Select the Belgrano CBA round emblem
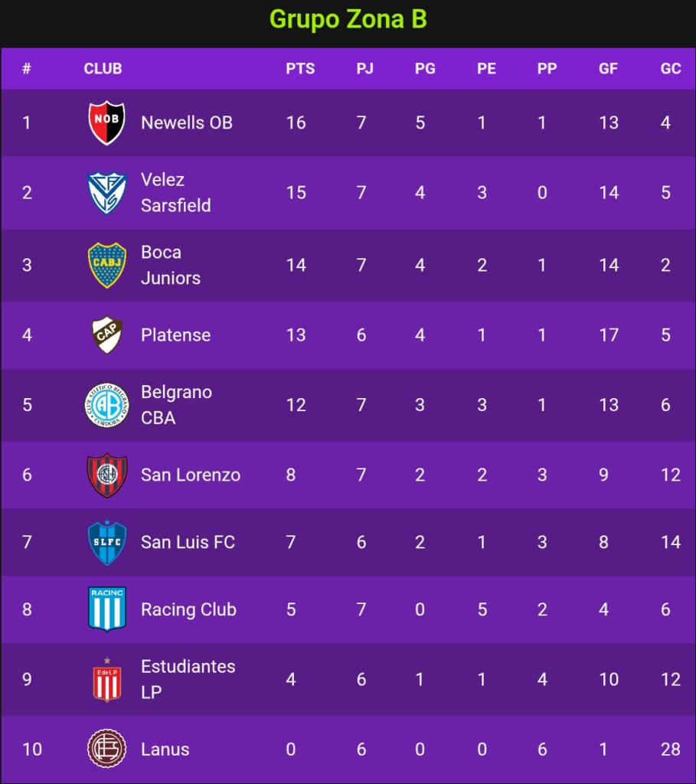Viewport: 696px width, 784px height. 106,405
